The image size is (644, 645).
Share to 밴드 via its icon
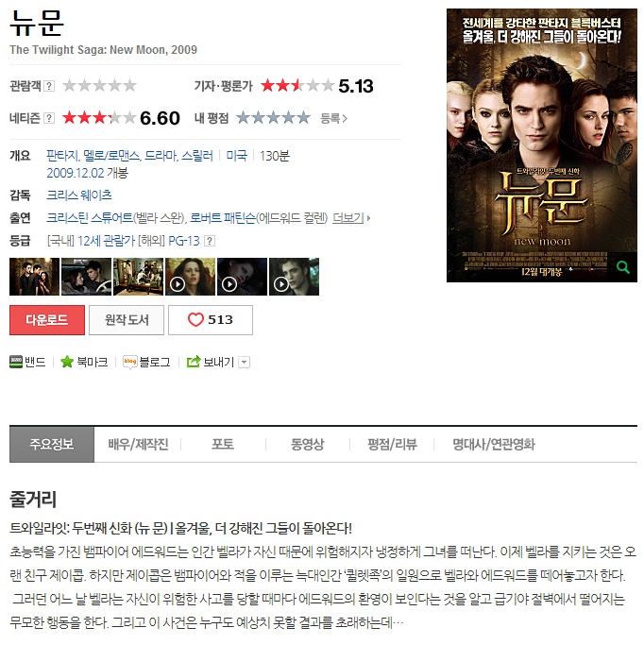(x=16, y=361)
